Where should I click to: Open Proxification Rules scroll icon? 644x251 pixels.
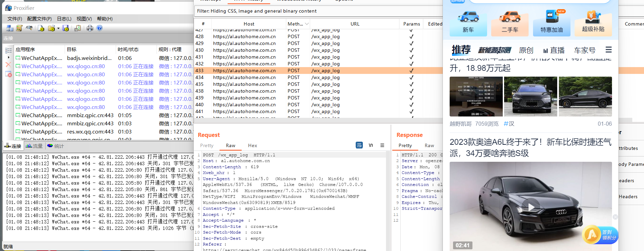19,28
